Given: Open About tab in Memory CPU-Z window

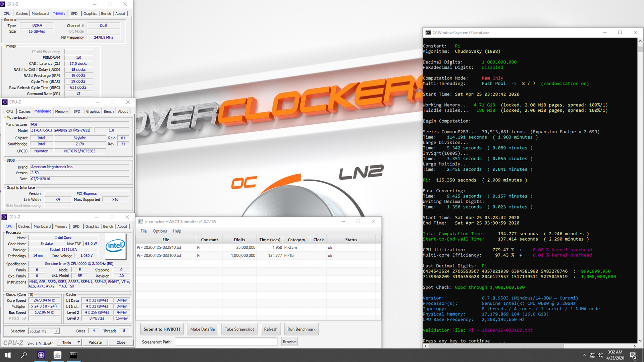Looking at the screenshot, I should coord(120,13).
